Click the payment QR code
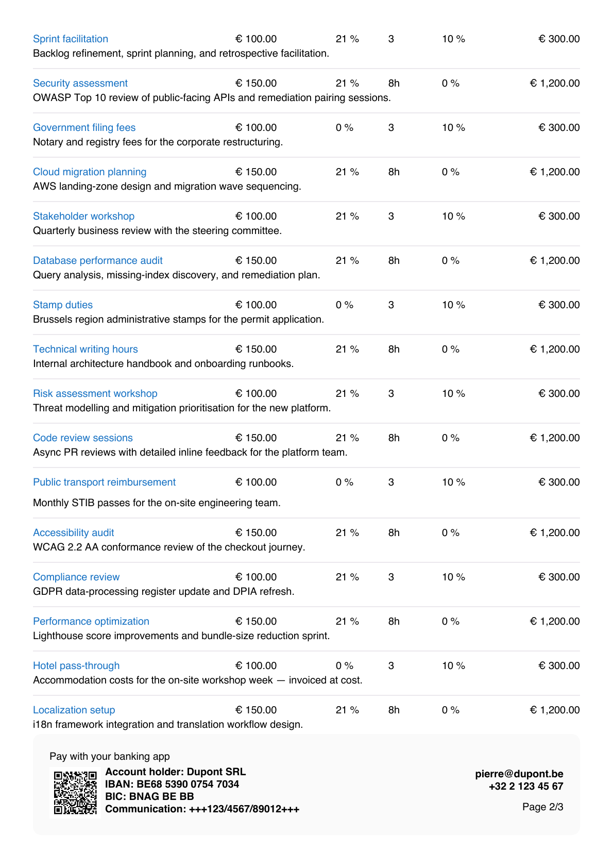 tap(75, 792)
